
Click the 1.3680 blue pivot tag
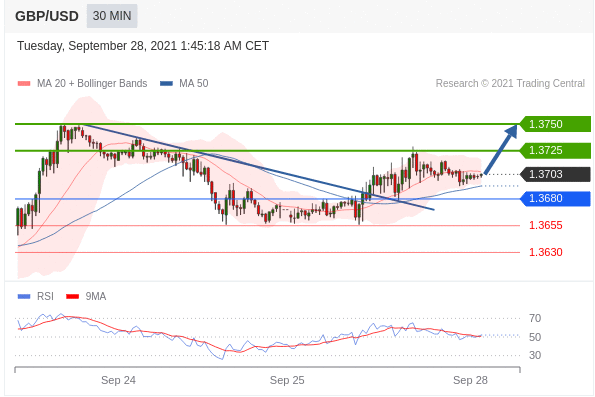point(555,198)
